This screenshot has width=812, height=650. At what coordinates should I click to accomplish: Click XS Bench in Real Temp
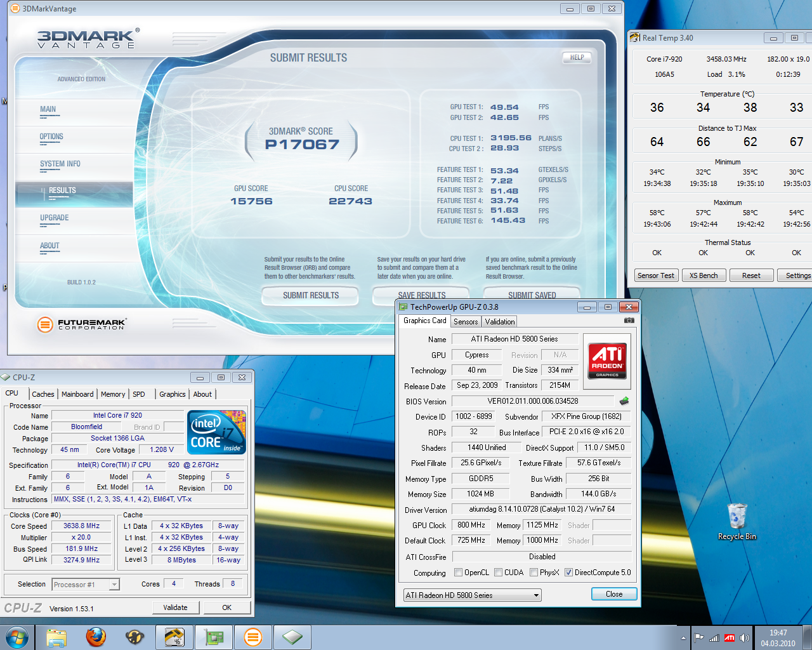click(x=704, y=275)
